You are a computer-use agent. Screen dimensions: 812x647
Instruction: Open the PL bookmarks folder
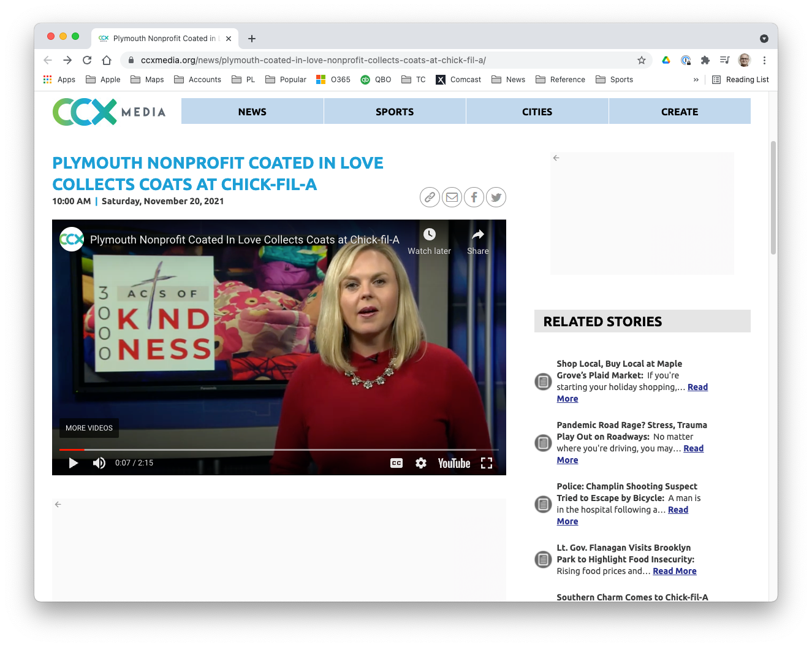[x=243, y=80]
